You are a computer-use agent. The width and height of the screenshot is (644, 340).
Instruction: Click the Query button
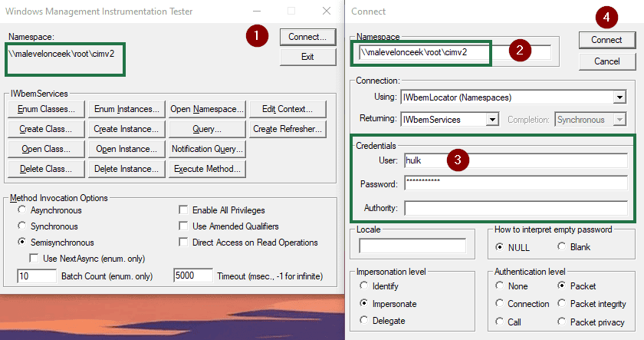(207, 129)
